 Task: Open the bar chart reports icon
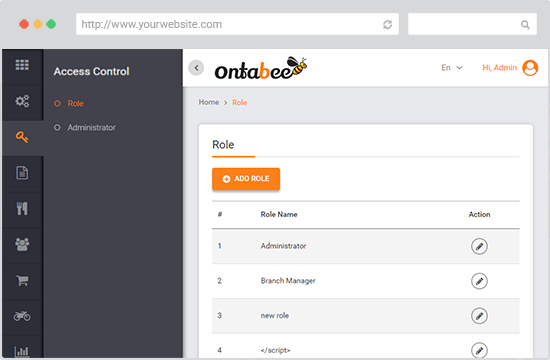pos(22,351)
